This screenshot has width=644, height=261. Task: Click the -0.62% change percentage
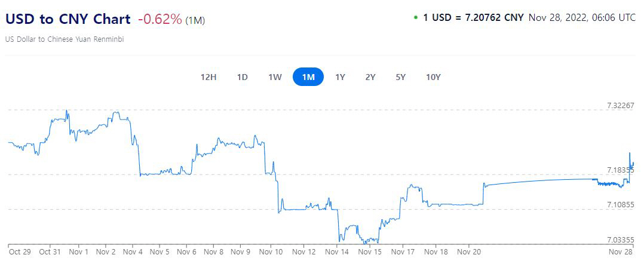(160, 19)
